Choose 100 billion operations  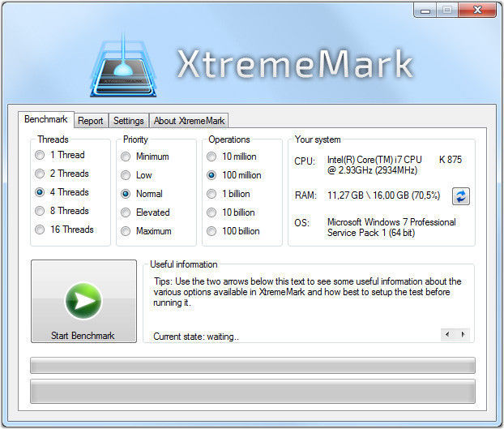(x=233, y=231)
